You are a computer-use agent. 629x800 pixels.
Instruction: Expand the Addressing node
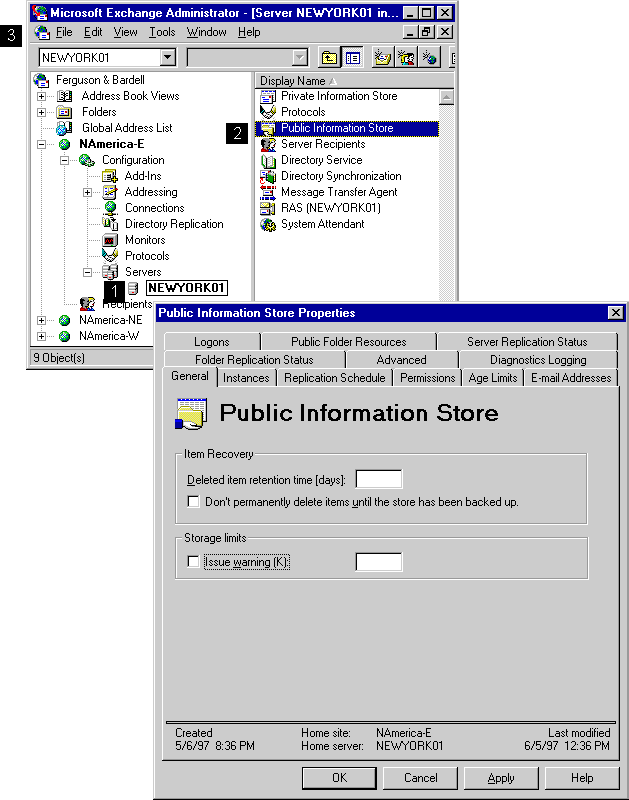click(87, 192)
